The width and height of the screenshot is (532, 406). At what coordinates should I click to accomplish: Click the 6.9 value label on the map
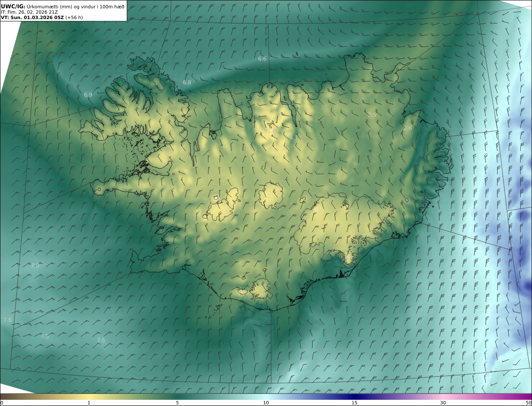click(x=88, y=95)
